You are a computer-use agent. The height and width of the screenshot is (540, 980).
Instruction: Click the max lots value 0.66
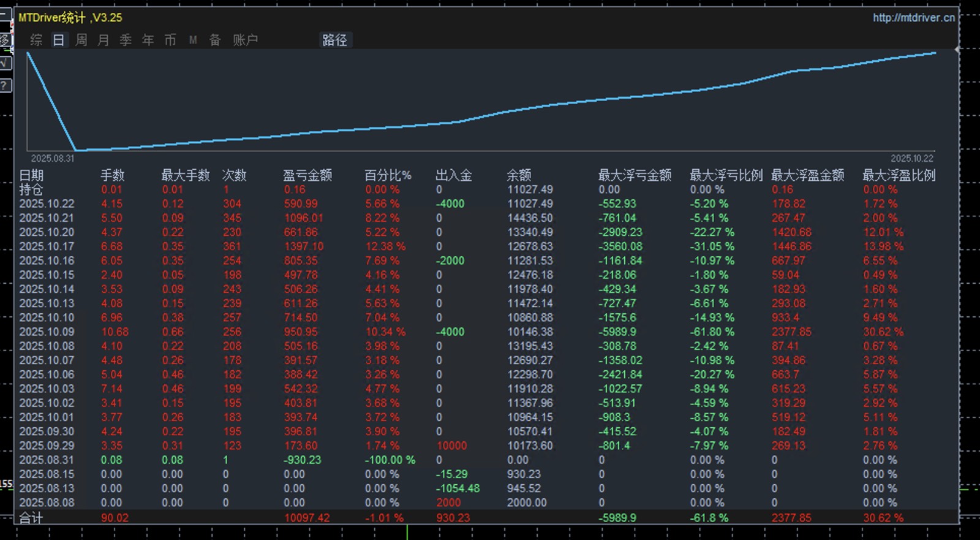coord(173,332)
